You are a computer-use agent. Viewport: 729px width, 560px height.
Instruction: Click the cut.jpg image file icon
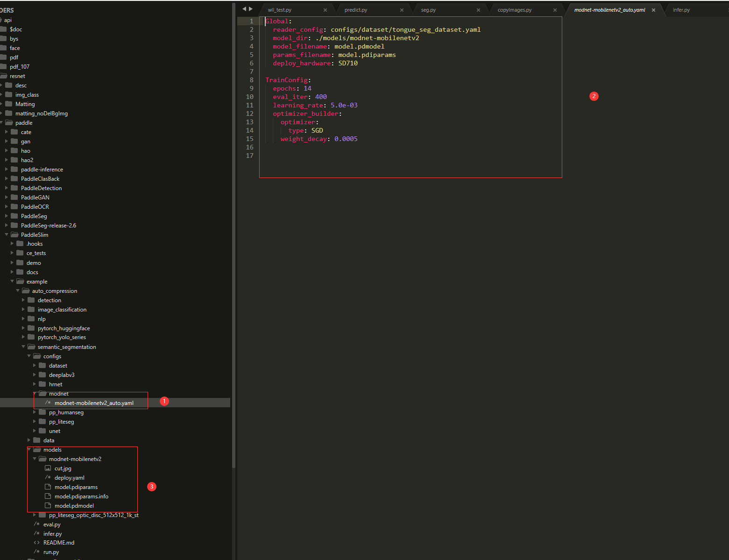[48, 468]
